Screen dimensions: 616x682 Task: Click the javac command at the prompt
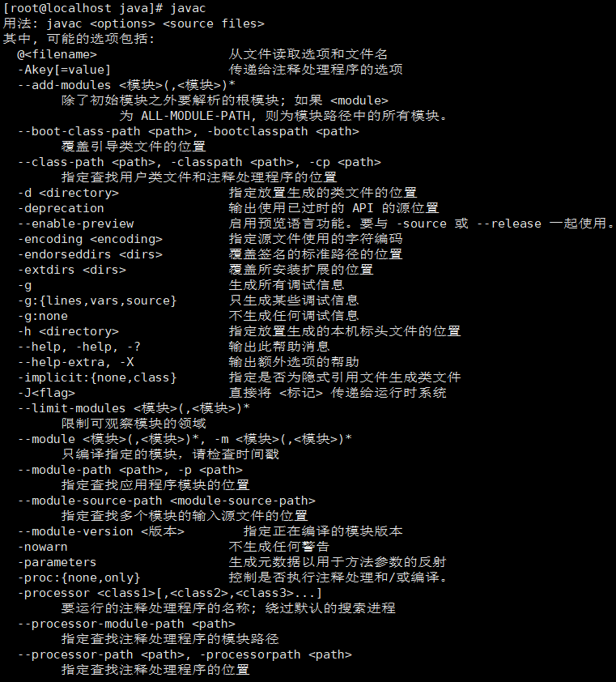(188, 8)
